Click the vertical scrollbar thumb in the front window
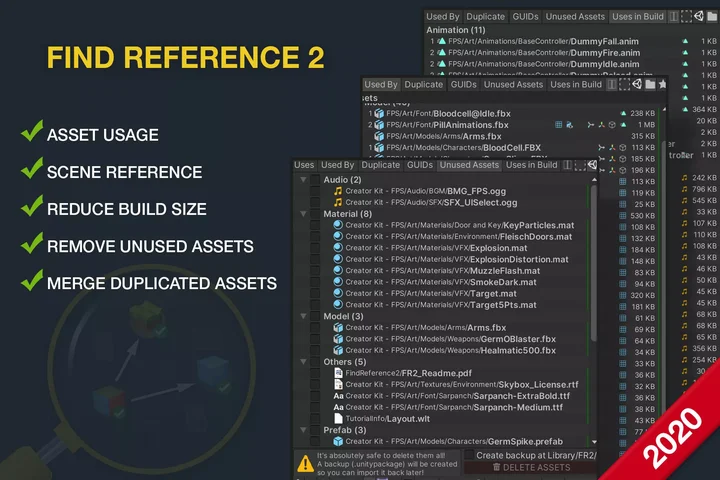The height and width of the screenshot is (480, 720). tap(594, 264)
